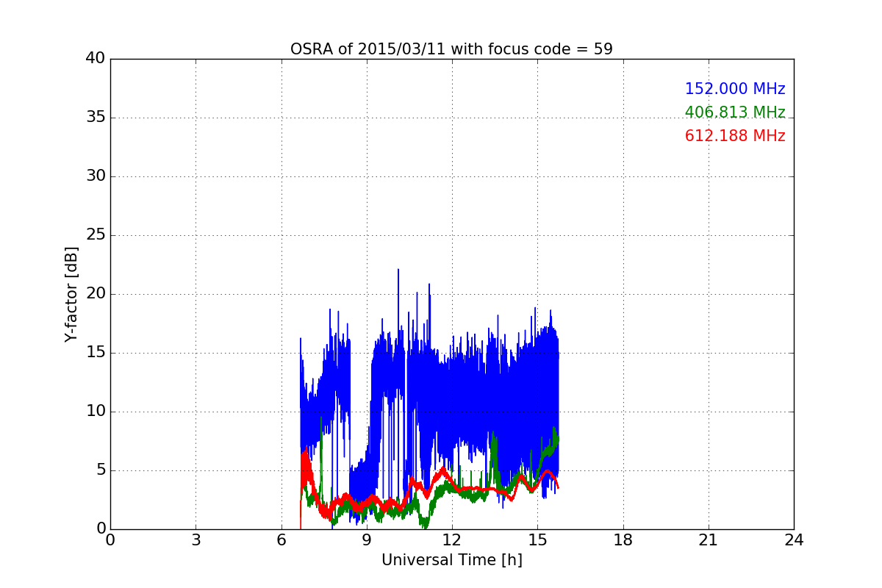Viewport: 882px width, 588px height.
Task: Click the x-axis tick label '21'
Action: pos(709,540)
